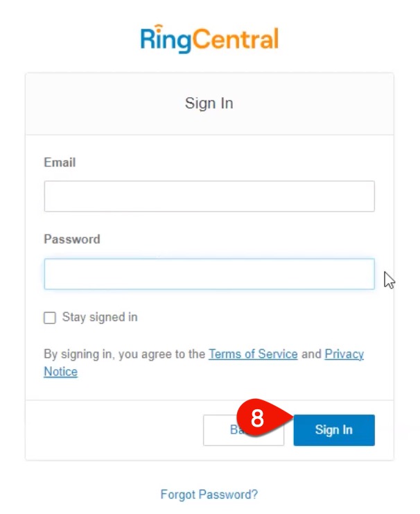
Task: Click the Stay signed in label
Action: [x=100, y=317]
